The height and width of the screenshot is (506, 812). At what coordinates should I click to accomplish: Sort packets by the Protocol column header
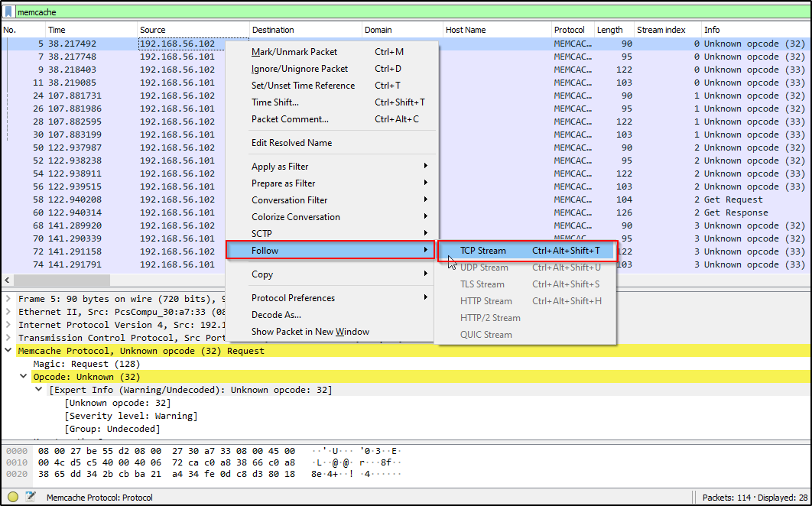[569, 30]
